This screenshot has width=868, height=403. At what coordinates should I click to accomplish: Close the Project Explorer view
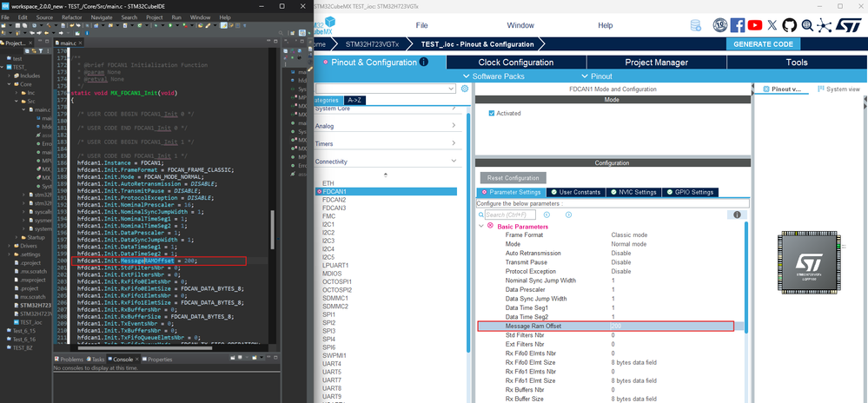pyautogui.click(x=30, y=43)
